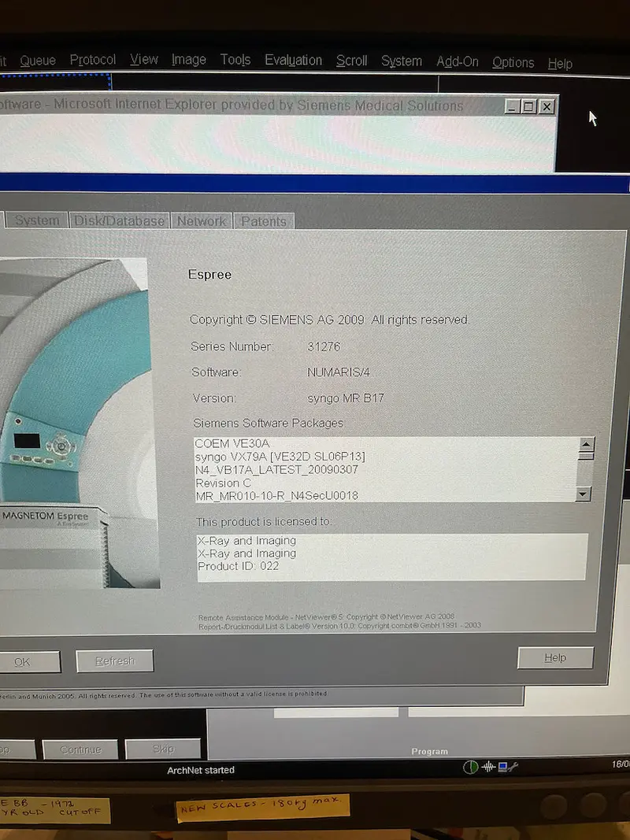Click the ArchNet started status message
630x840 pixels.
point(201,770)
